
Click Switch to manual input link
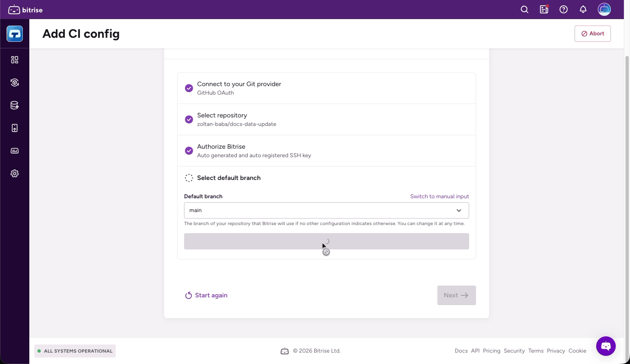pyautogui.click(x=440, y=196)
